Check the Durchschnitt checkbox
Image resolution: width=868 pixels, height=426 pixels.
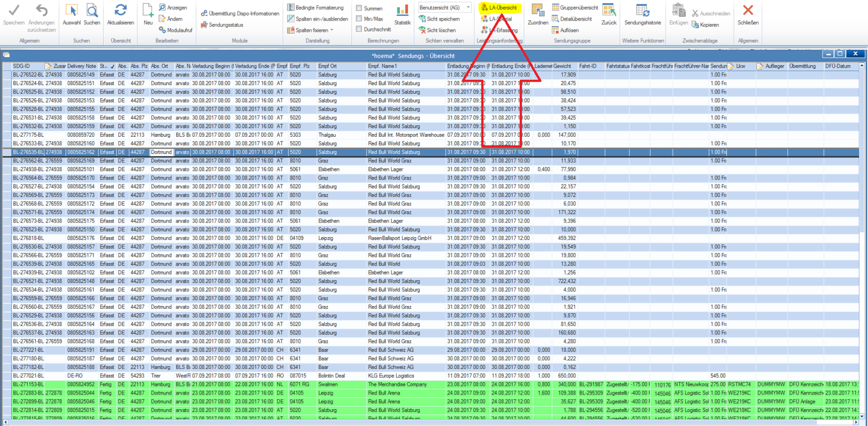pyautogui.click(x=359, y=29)
